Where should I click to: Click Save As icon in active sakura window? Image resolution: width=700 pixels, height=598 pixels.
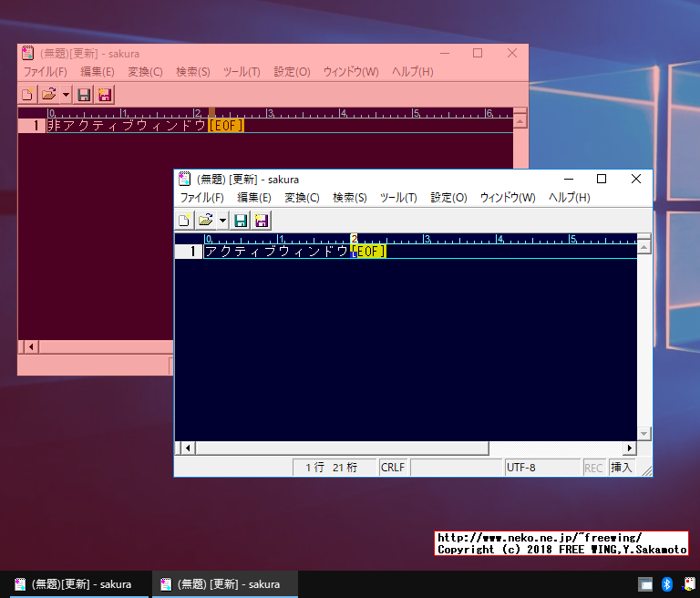(262, 221)
